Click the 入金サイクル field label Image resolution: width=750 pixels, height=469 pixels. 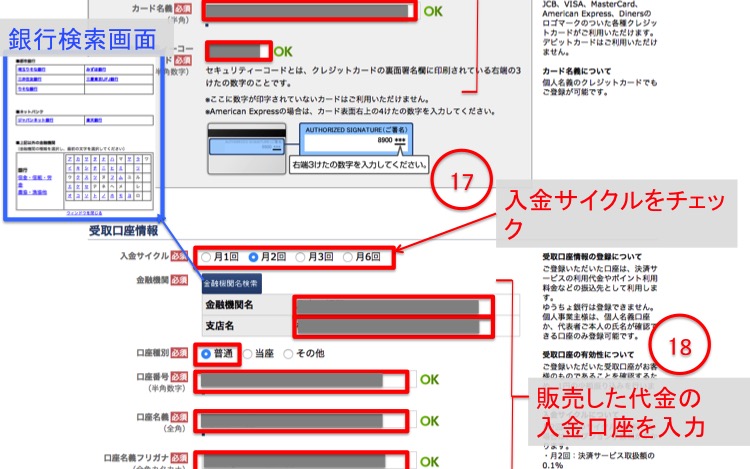click(144, 256)
